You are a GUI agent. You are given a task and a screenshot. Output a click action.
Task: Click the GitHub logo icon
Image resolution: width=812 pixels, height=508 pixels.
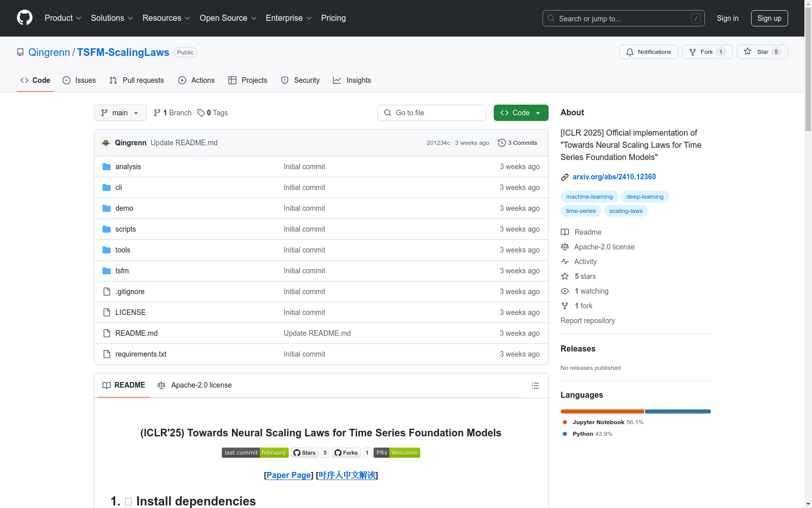pos(24,18)
